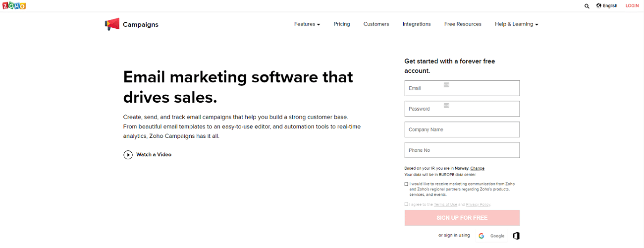
Task: Click autofill icon in Password field
Action: pyautogui.click(x=446, y=106)
